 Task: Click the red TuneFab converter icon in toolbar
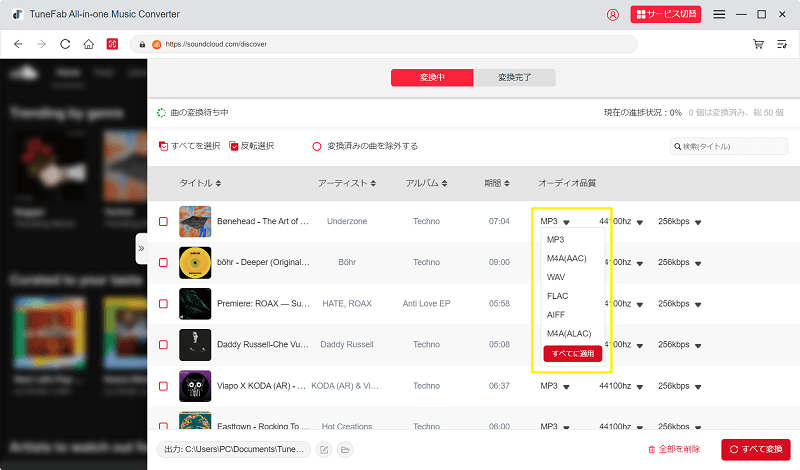112,44
